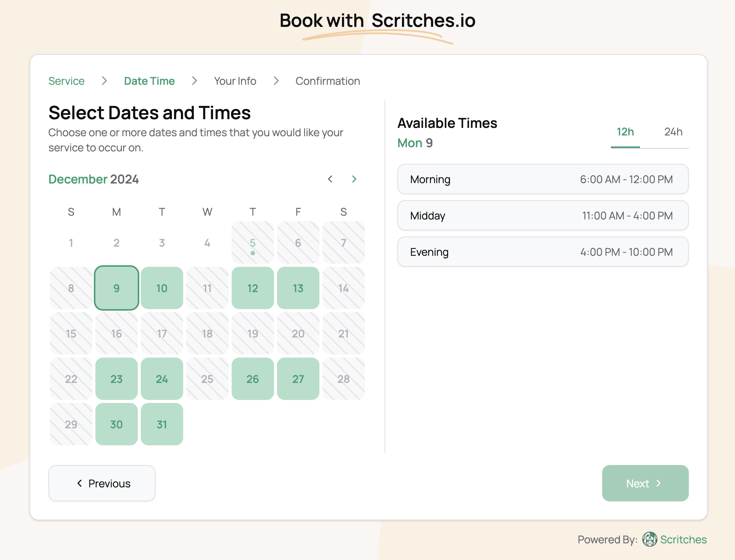
Task: Select December 9 on calendar
Action: 117,288
